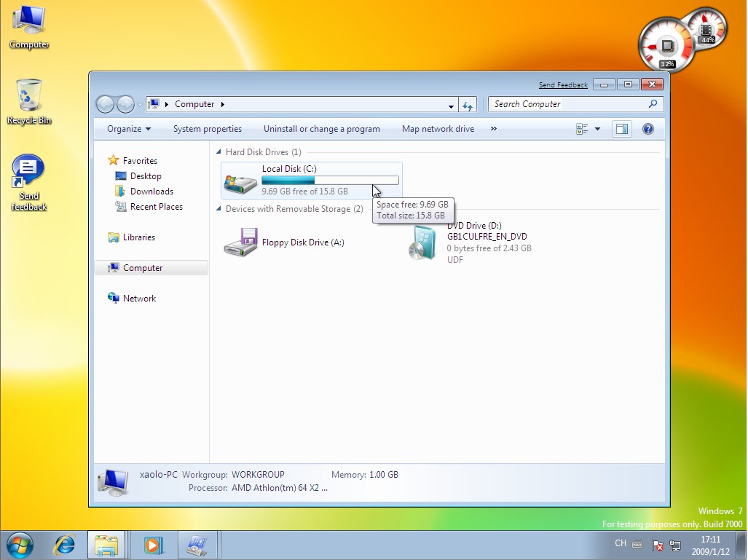Open the Floppy Disk Drive (A:) icon
This screenshot has height=560, width=748.
tap(240, 242)
